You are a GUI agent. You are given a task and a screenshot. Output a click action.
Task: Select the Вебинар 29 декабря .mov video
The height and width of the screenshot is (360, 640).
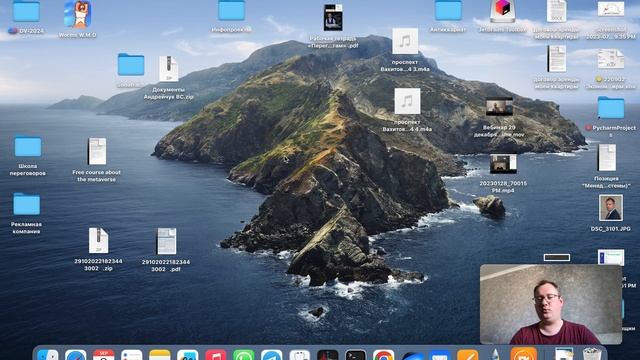point(499,107)
